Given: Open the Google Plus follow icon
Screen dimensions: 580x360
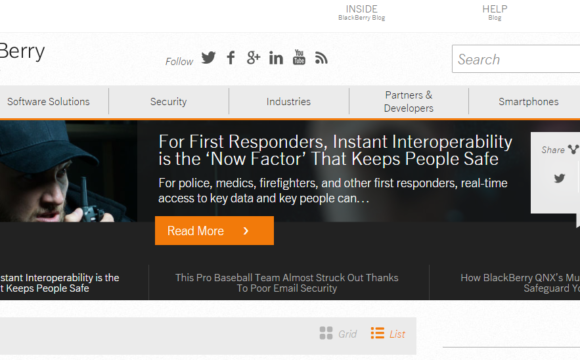Looking at the screenshot, I should coord(253,58).
